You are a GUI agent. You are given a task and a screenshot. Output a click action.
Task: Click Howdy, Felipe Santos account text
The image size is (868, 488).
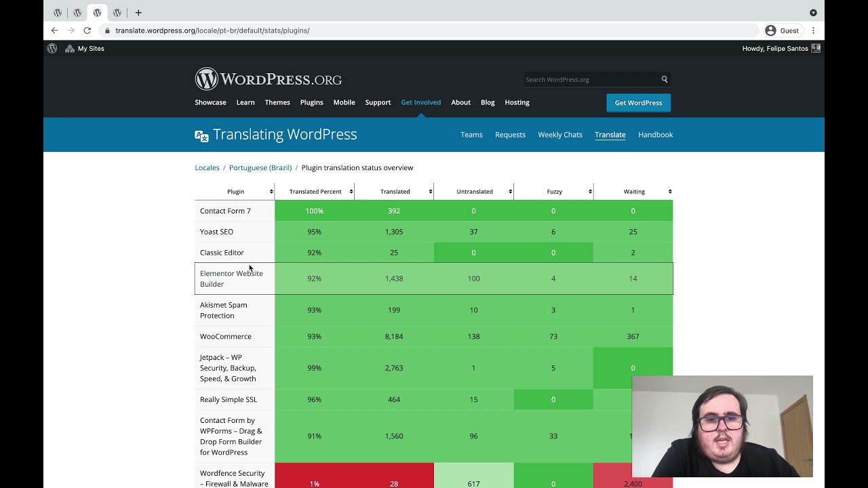point(775,48)
